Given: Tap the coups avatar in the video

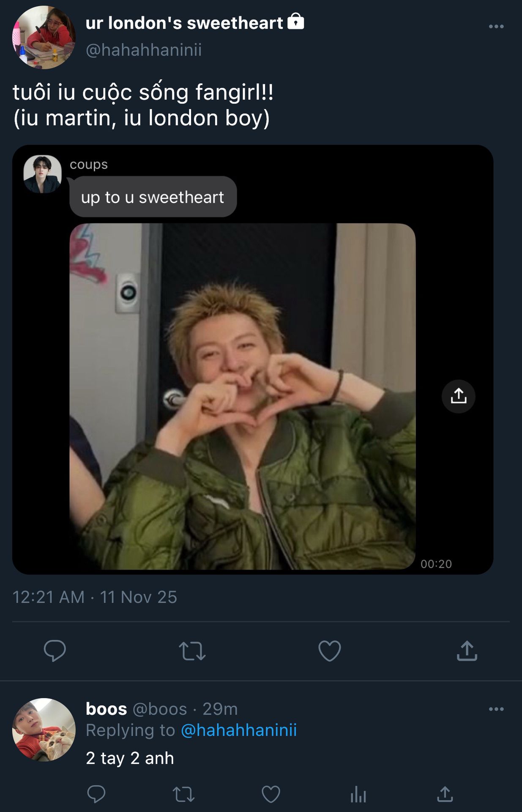Looking at the screenshot, I should point(42,174).
